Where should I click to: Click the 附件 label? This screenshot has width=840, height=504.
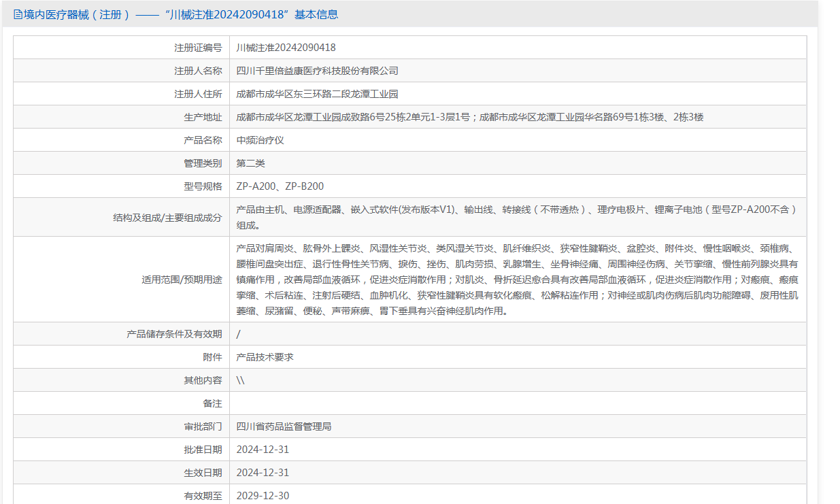click(212, 357)
